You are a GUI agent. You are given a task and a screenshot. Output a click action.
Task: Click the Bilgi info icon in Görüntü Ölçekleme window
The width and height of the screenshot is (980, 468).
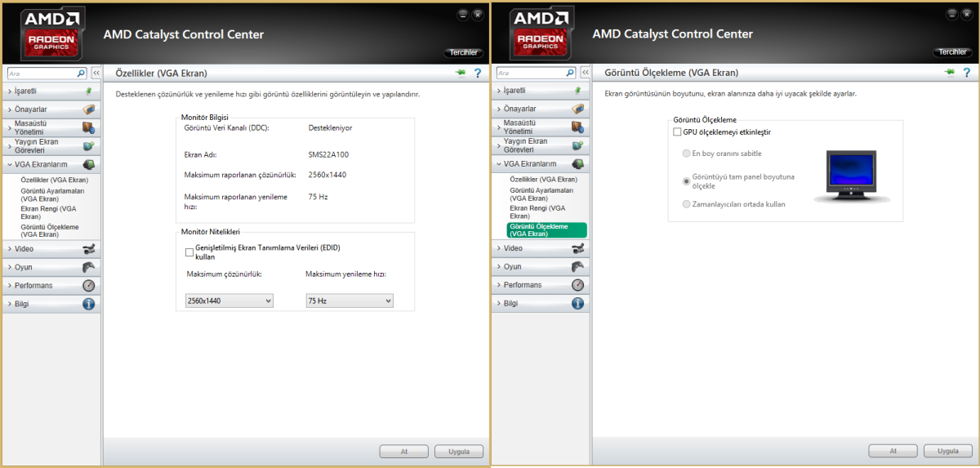[578, 304]
